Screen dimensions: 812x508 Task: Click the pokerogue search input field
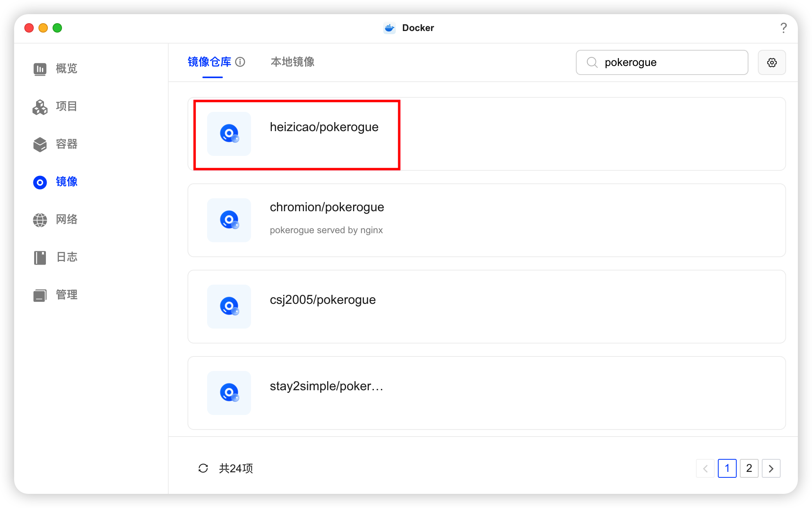[x=667, y=62]
